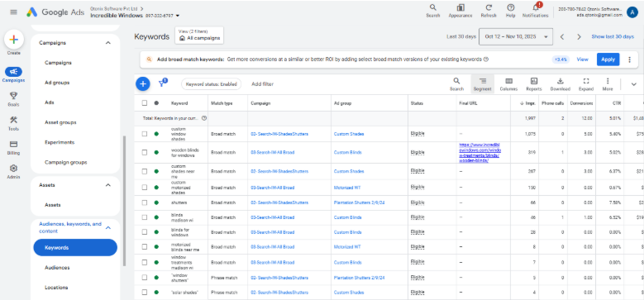This screenshot has width=644, height=300.
Task: Open recommendation banner overflow menu
Action: tap(630, 60)
